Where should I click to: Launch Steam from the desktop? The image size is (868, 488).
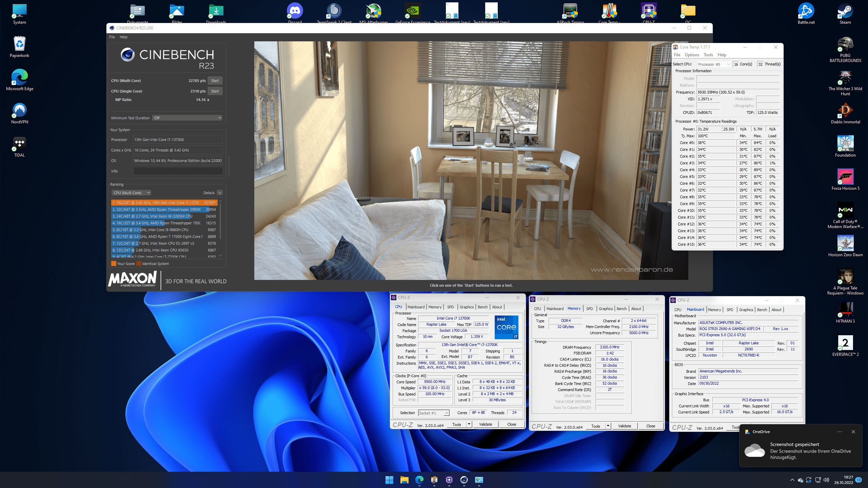[845, 14]
